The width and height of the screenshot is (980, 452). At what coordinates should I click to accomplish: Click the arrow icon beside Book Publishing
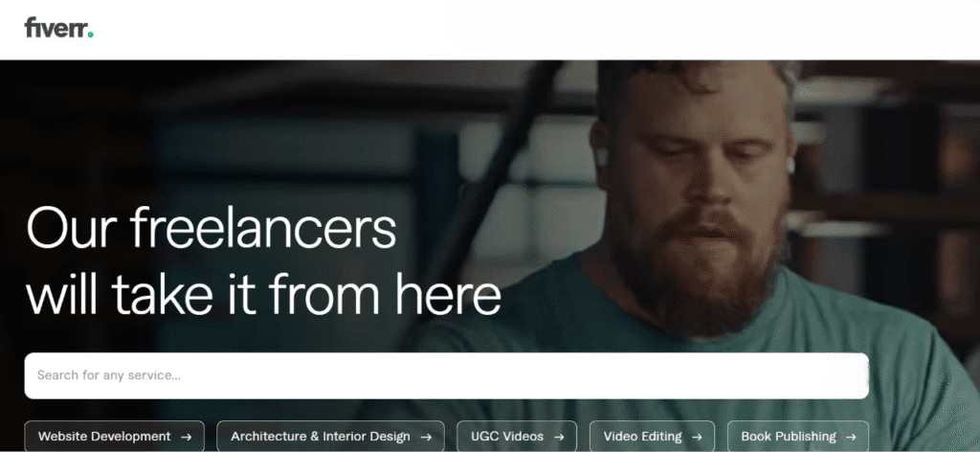click(x=851, y=437)
